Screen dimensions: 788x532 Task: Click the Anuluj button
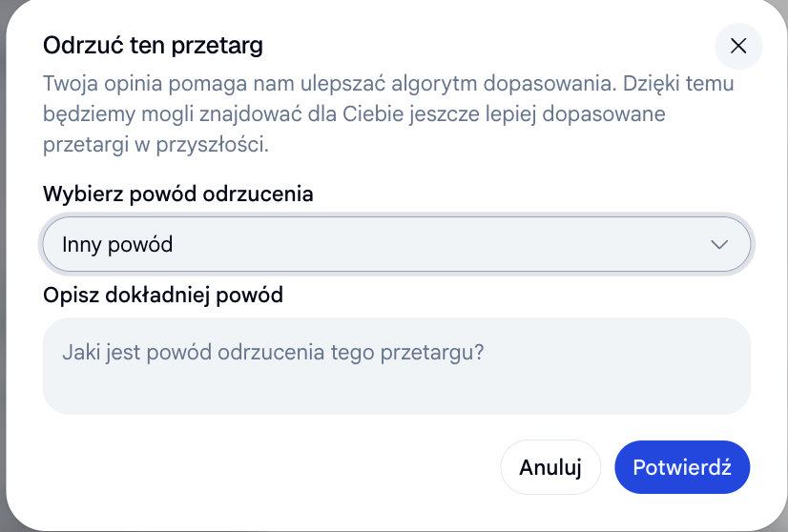pos(550,467)
